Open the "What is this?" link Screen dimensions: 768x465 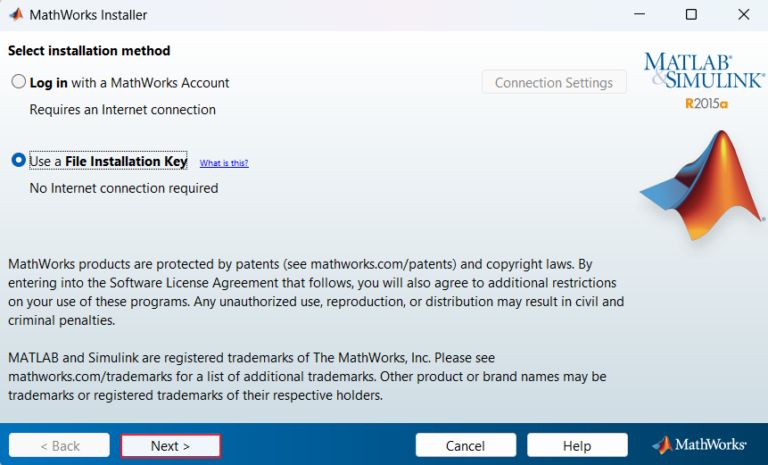pos(224,163)
